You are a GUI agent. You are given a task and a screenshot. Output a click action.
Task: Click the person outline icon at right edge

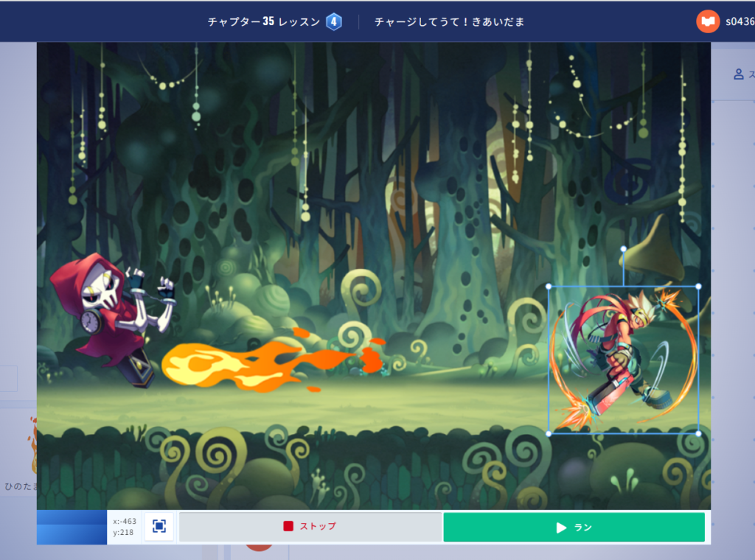coord(739,74)
